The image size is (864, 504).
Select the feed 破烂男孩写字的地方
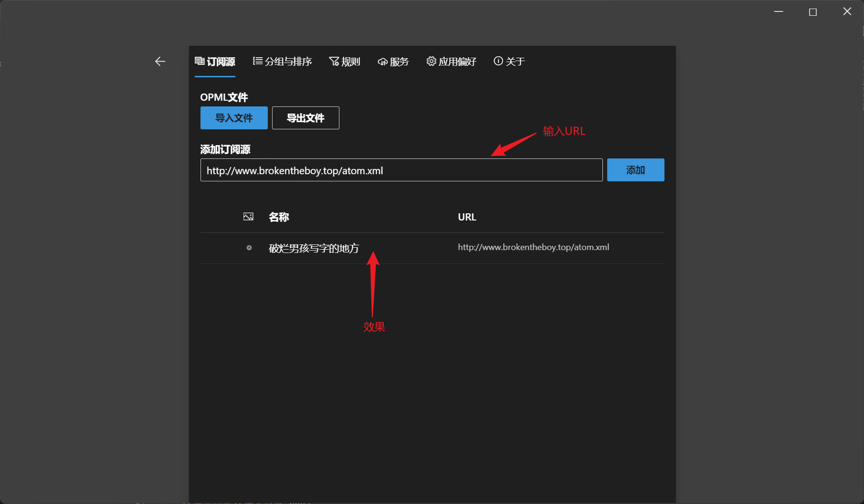[314, 248]
